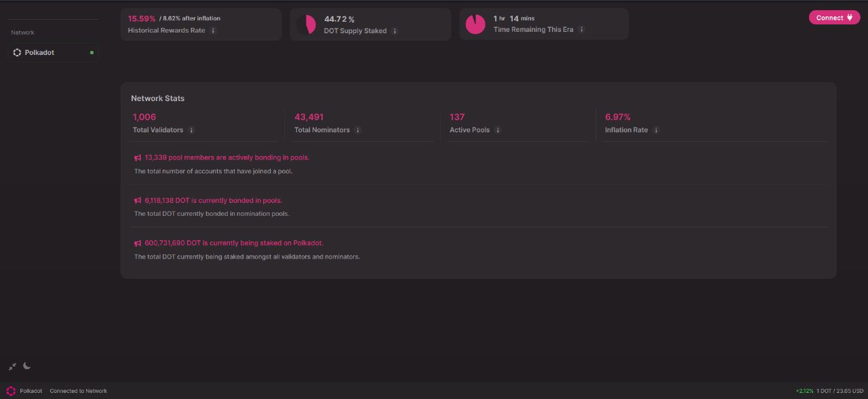Click the Polkadot logo in the status bar
868x399 pixels.
coord(10,391)
